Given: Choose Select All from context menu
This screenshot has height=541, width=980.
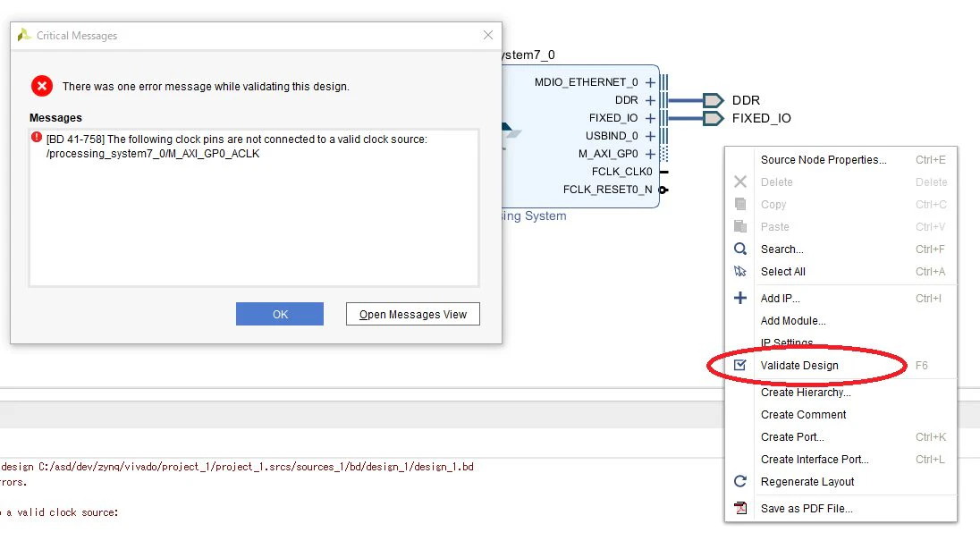Looking at the screenshot, I should click(x=841, y=272).
